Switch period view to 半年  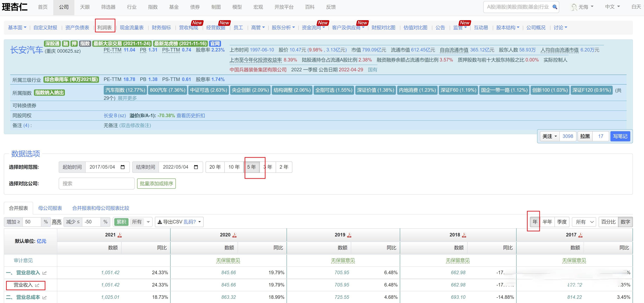547,222
